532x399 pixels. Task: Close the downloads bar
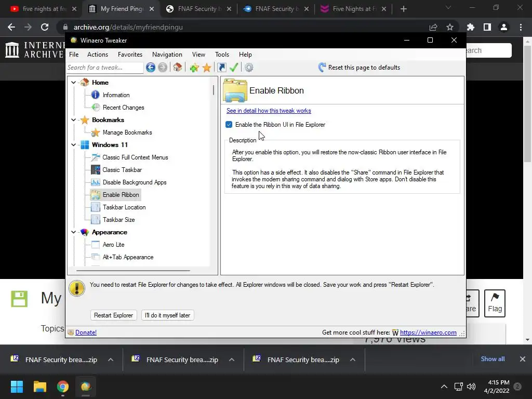tap(523, 359)
